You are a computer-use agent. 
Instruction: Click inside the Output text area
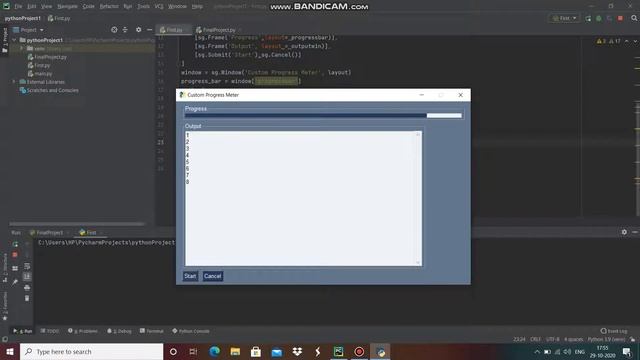[300, 198]
